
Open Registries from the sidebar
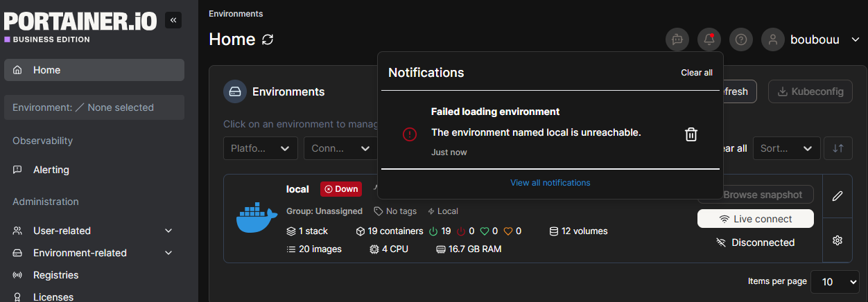pos(55,275)
